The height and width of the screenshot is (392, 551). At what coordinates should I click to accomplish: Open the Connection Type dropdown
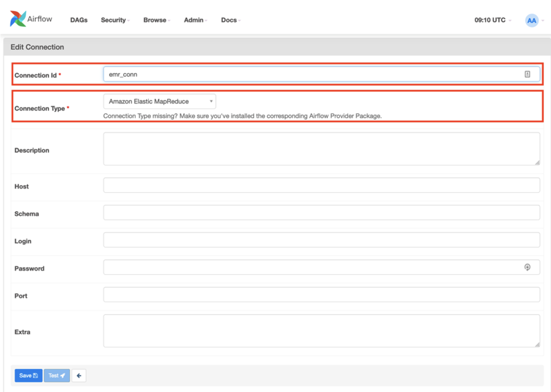(x=160, y=101)
